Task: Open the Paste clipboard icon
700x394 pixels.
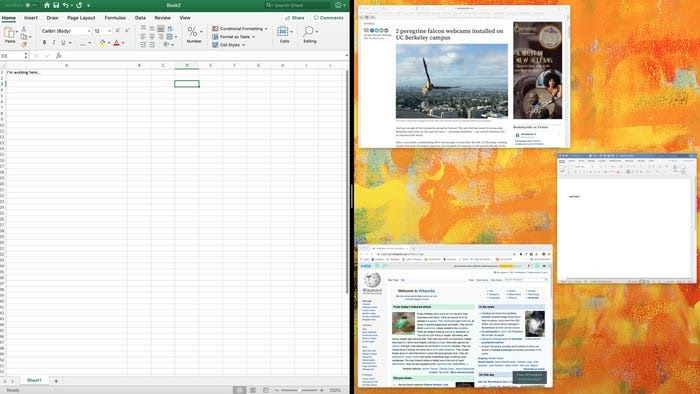Action: pyautogui.click(x=9, y=33)
